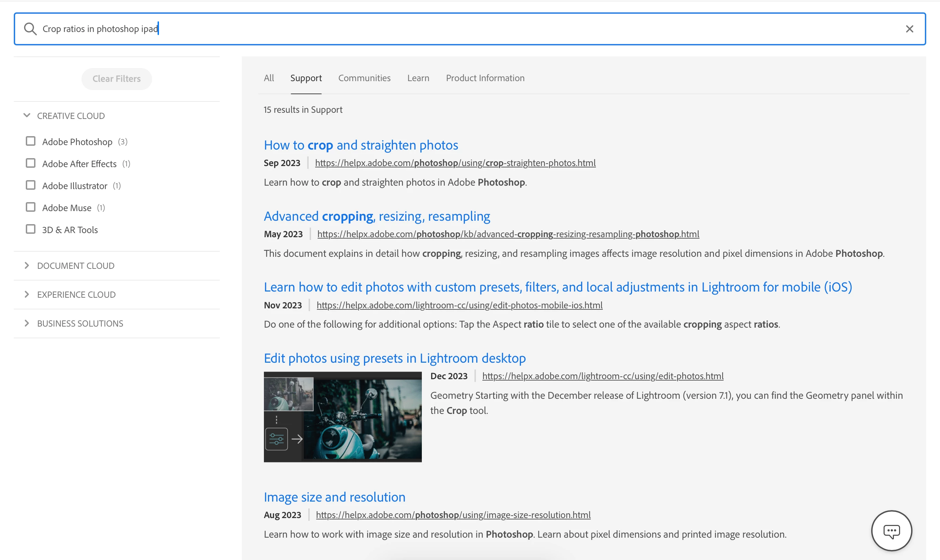This screenshot has height=560, width=940.
Task: Clear the search field with X icon
Action: [x=909, y=29]
